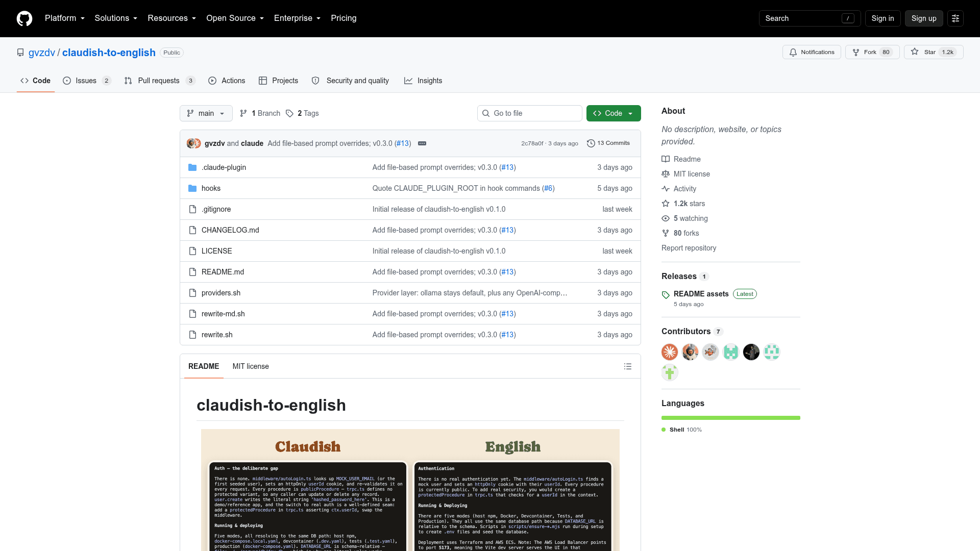The image size is (980, 551).
Task: Click the LICENSE file icon
Action: 192,251
